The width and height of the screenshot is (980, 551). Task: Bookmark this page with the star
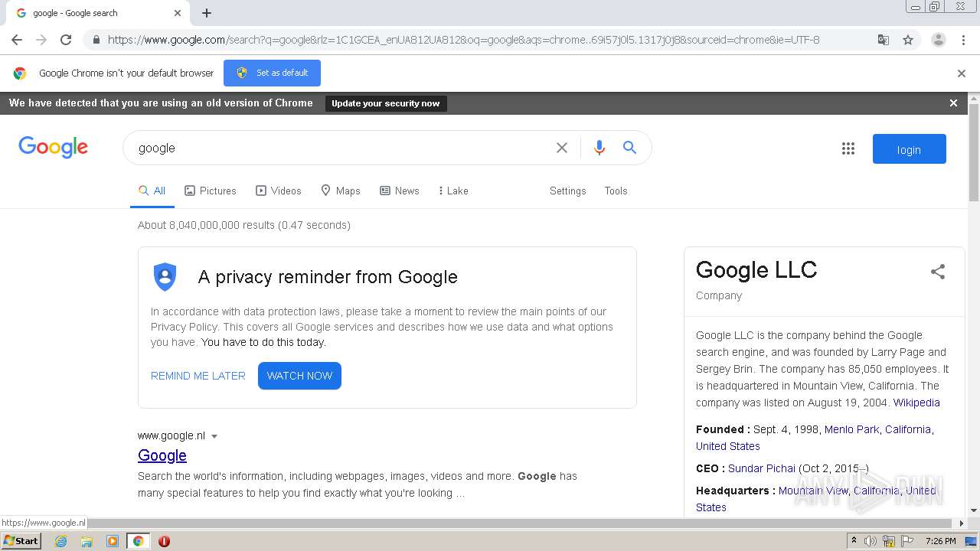click(908, 40)
